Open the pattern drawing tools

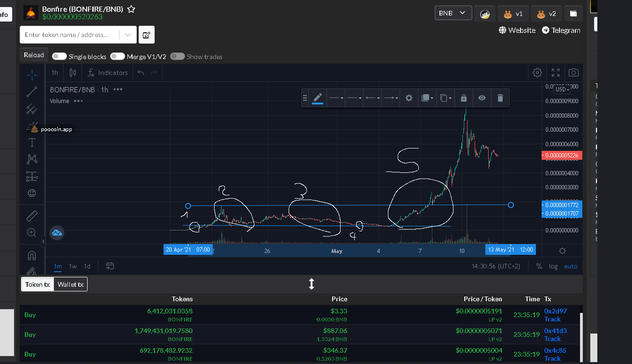(x=32, y=159)
